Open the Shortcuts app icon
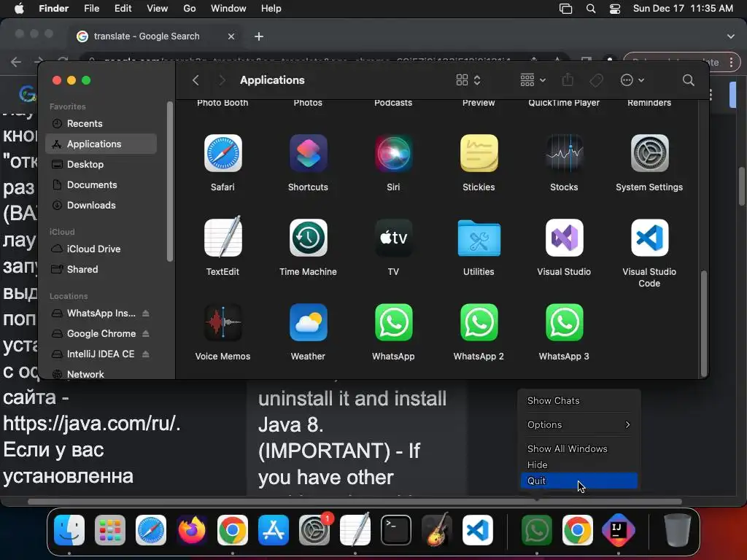747x560 pixels. click(x=308, y=153)
